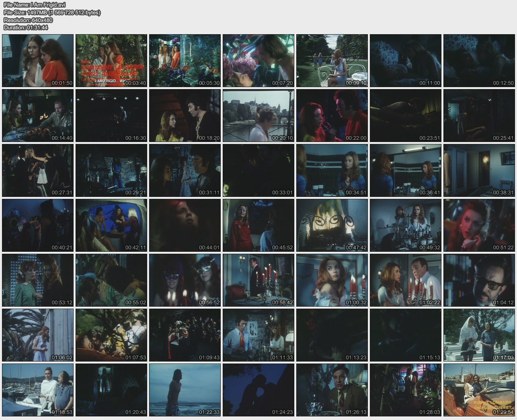Click the bathroom scene thumbnail at 00:34:51
This screenshot has height=420, width=517.
point(332,170)
